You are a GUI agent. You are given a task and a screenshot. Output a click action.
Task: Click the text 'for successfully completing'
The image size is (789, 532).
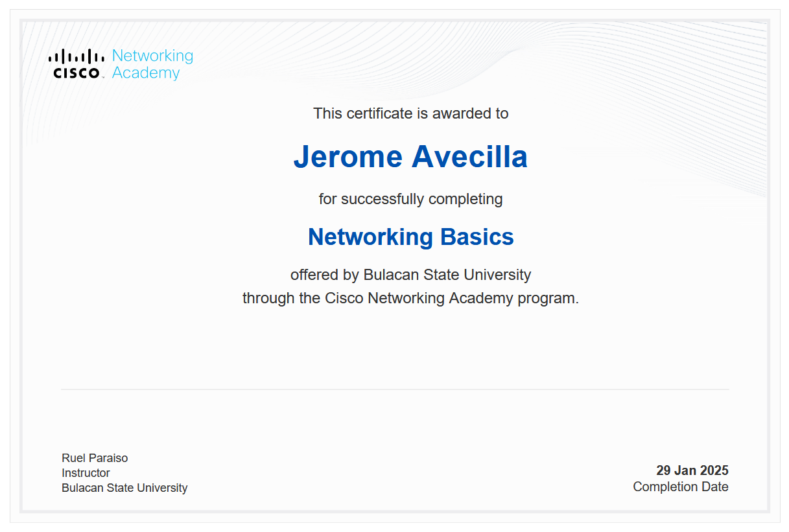point(410,199)
